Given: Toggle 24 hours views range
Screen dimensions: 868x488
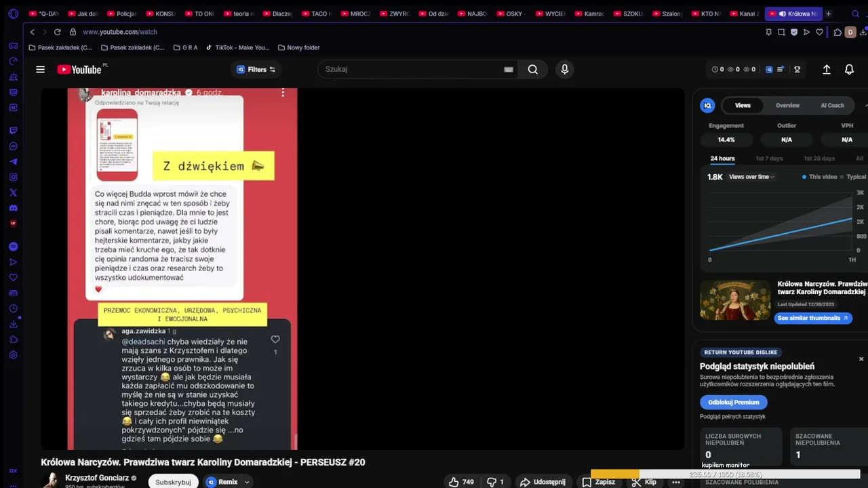Looking at the screenshot, I should click(722, 159).
